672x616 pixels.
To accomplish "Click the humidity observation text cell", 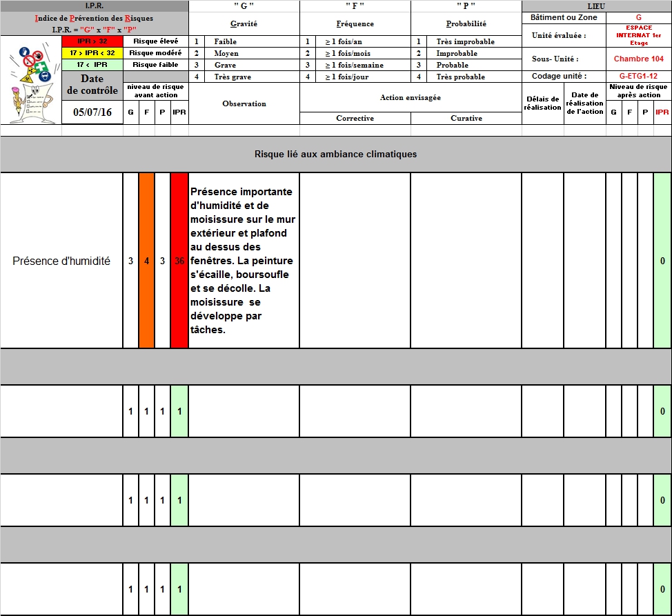I will pos(244,261).
